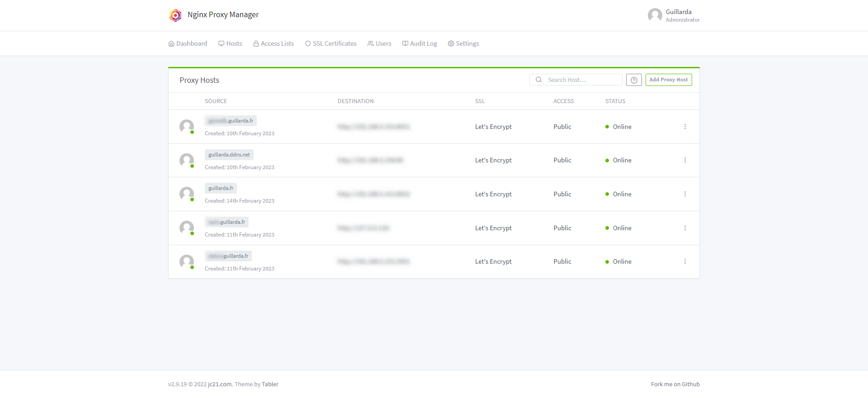Click Online status of guillarda.ddns.net row
The image size is (868, 398).
point(618,160)
